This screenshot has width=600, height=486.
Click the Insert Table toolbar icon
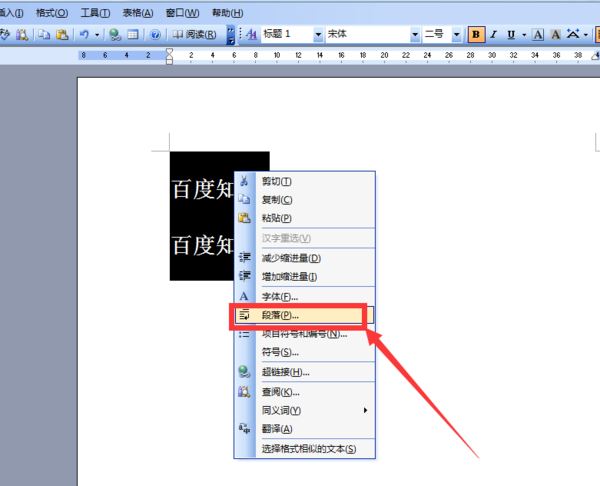133,35
